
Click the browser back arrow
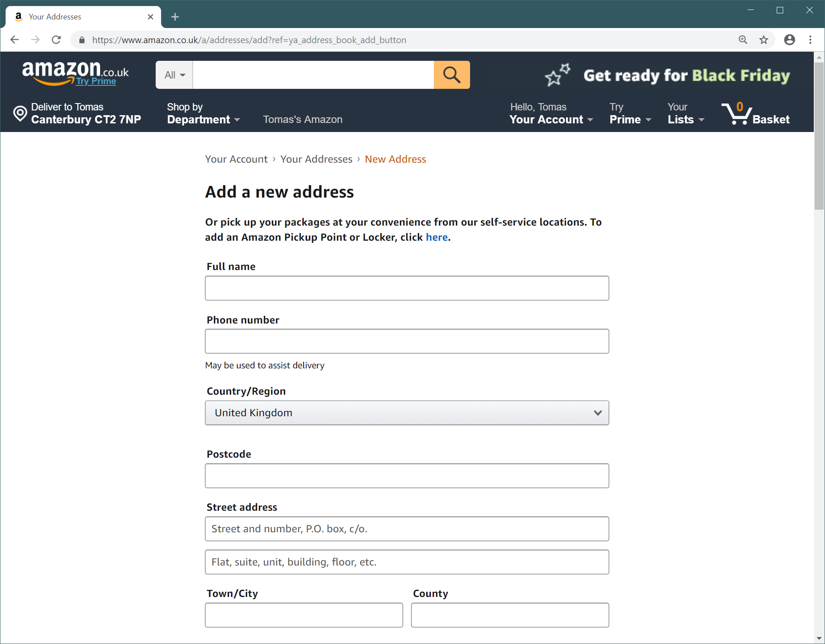tap(15, 40)
